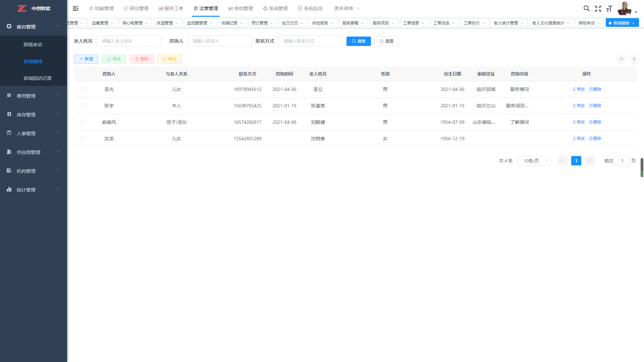Switch to the 系统管理 top menu
This screenshot has width=644, height=362.
tap(275, 8)
